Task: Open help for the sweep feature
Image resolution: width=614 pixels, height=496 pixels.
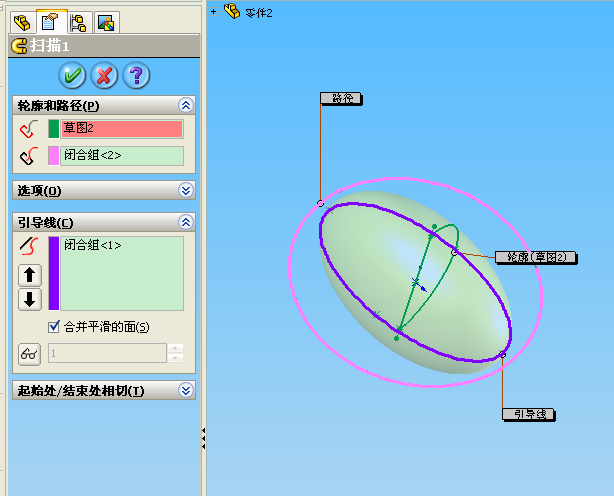Action: tap(136, 75)
